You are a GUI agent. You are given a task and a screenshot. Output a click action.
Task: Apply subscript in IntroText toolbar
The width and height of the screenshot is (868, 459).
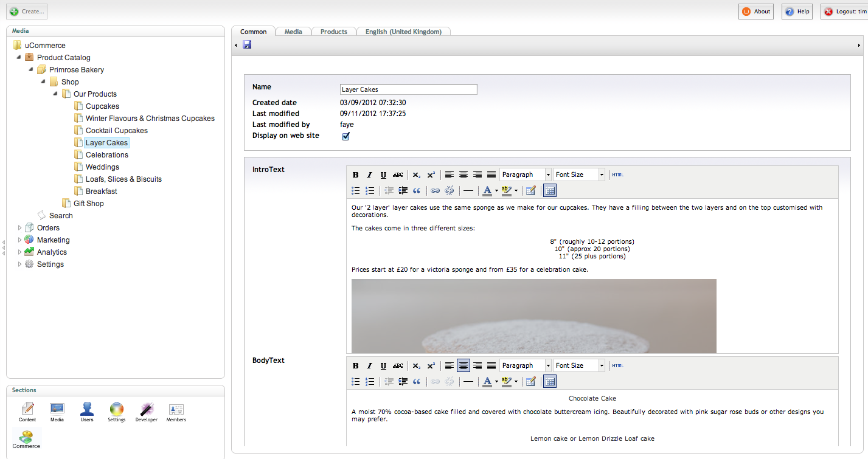(417, 174)
